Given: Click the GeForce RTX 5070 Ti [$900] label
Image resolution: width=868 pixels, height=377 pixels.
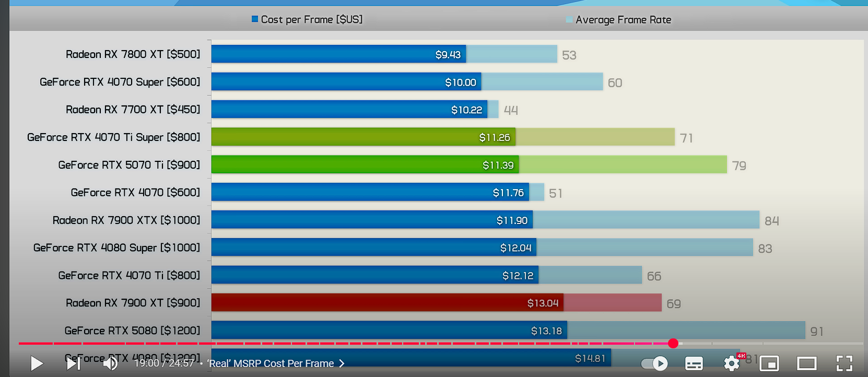Looking at the screenshot, I should (129, 165).
